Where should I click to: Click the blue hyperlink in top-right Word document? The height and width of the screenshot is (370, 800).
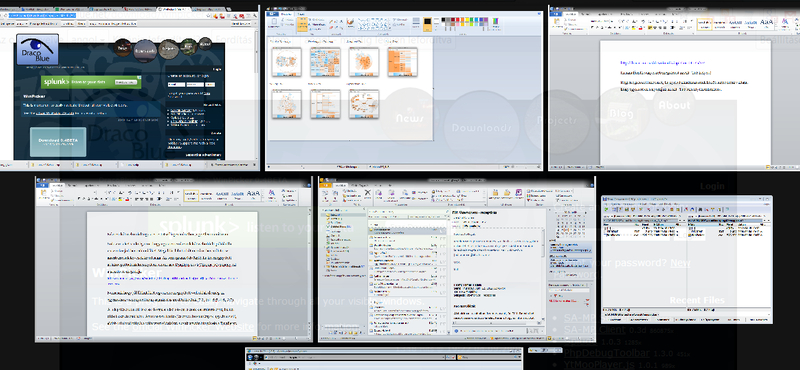coord(663,63)
